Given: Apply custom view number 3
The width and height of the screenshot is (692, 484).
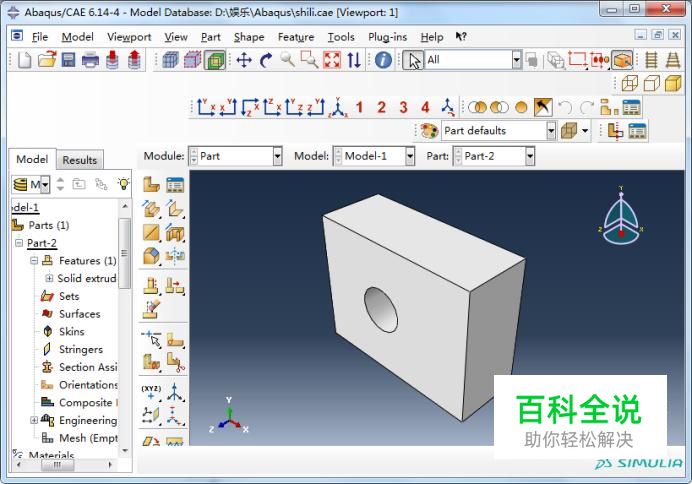Looking at the screenshot, I should (x=403, y=107).
